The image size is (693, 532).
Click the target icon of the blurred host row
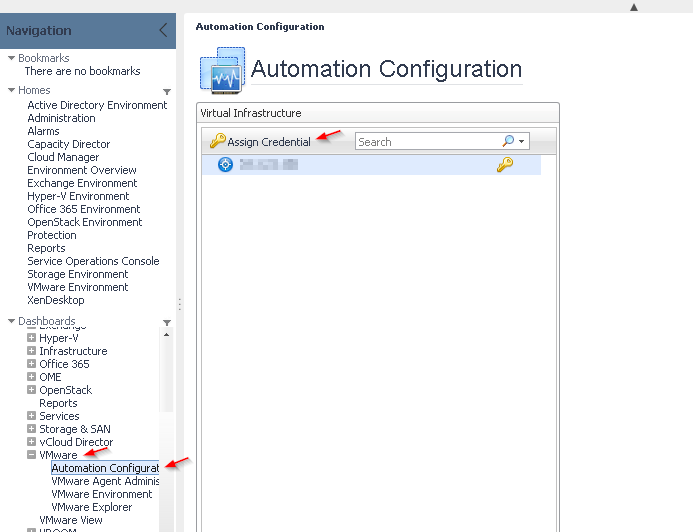click(x=225, y=164)
